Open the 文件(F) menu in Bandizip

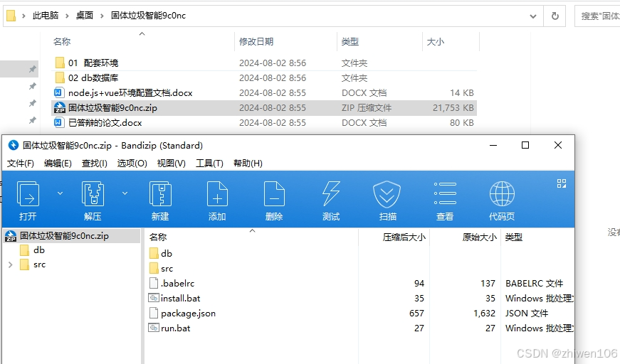[x=21, y=164]
